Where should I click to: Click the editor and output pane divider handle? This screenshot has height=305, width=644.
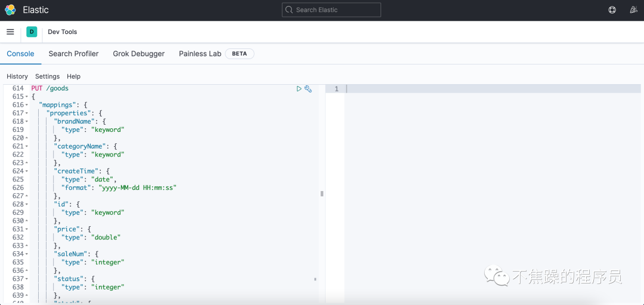click(322, 193)
